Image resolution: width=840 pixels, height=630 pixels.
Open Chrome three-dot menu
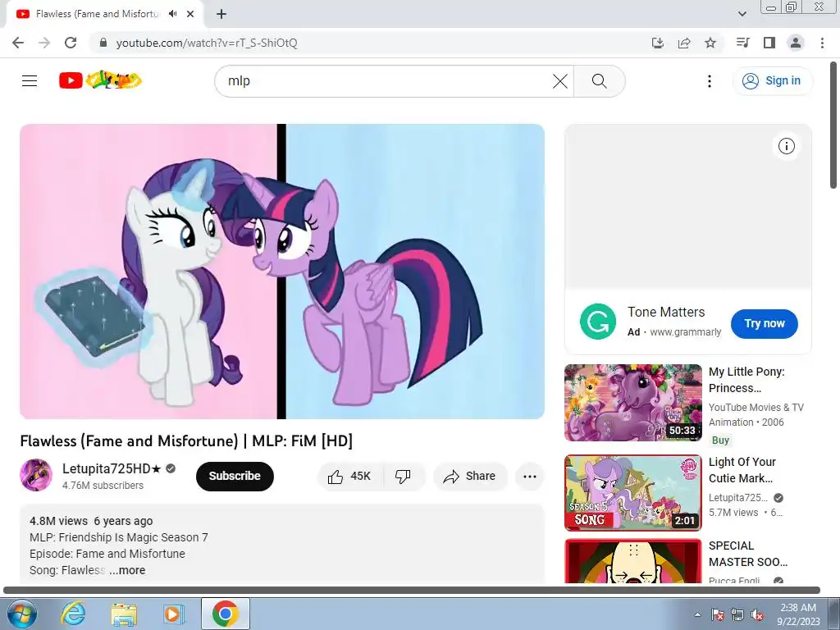pos(822,43)
